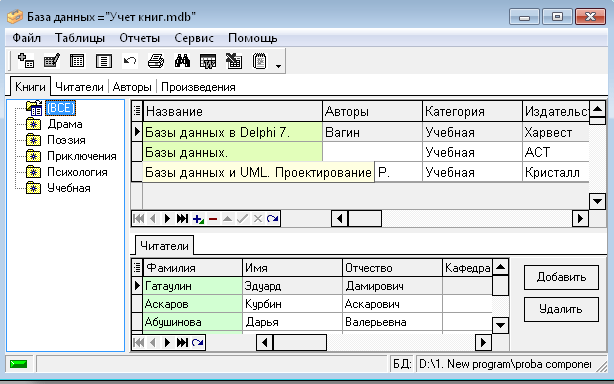Image resolution: width=614 pixels, height=384 pixels.
Task: Select the Драма category folder
Action: [65, 124]
